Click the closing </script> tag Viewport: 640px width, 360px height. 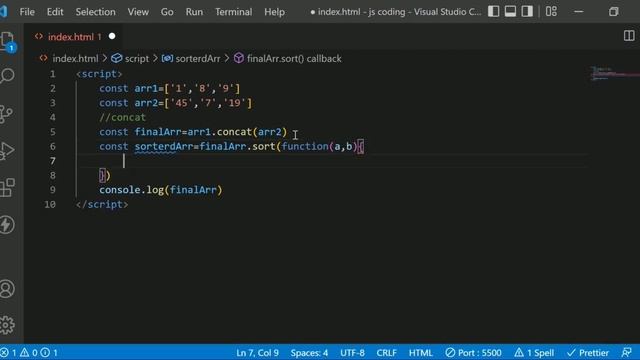click(102, 204)
